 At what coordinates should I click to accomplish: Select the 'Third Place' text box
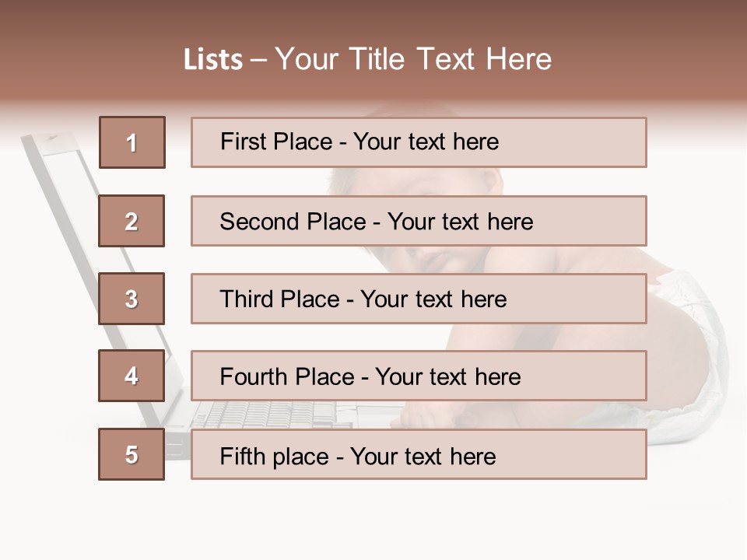(x=419, y=299)
